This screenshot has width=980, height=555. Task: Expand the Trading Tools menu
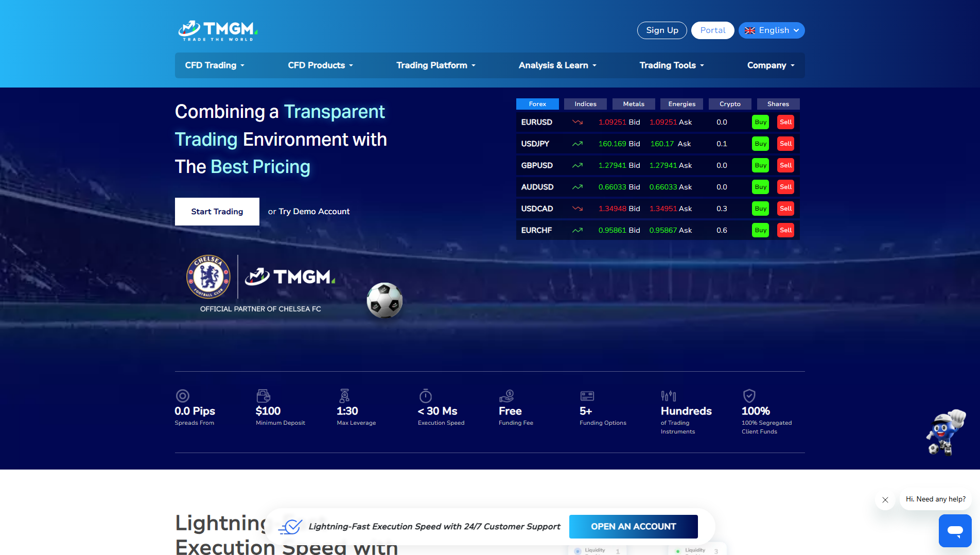point(672,65)
